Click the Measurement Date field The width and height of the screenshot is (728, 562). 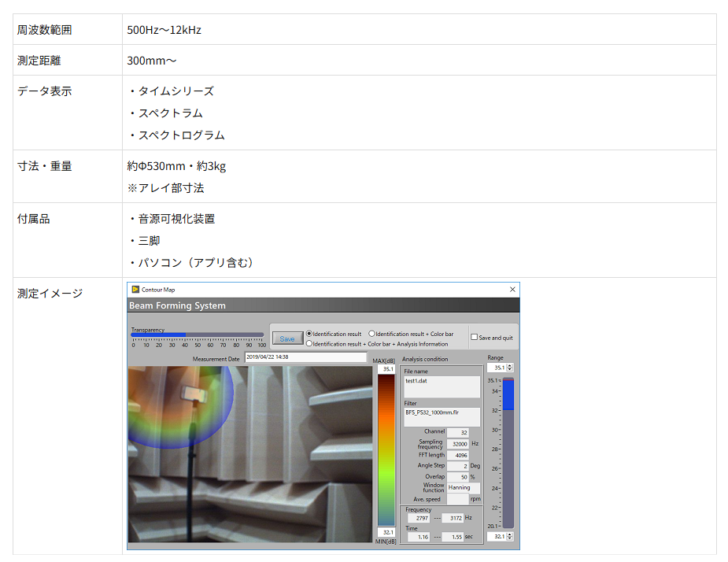coord(305,357)
